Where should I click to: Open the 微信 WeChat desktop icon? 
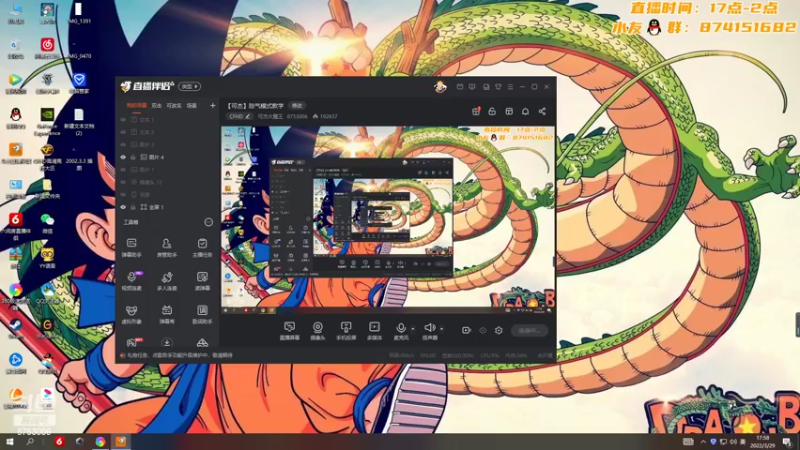click(x=47, y=223)
